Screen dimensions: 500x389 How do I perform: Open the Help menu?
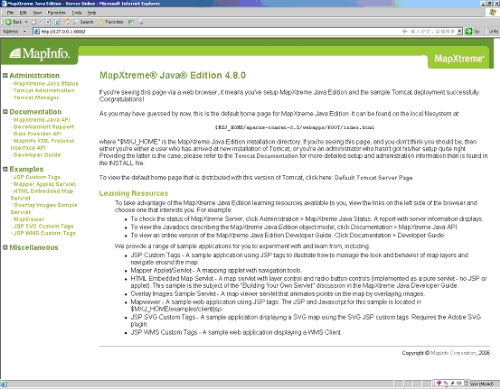(x=92, y=13)
